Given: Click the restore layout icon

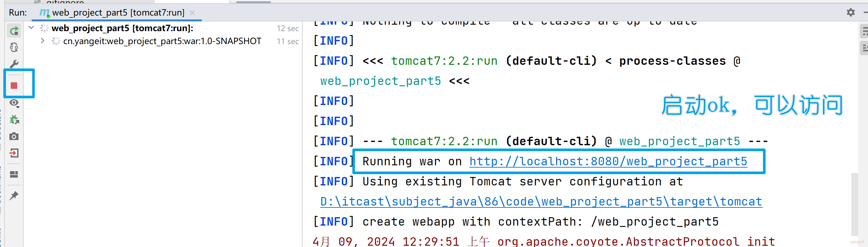Looking at the screenshot, I should click(x=14, y=174).
